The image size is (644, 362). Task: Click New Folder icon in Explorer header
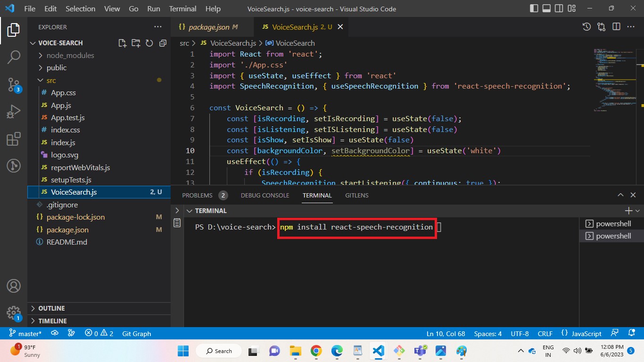click(x=136, y=43)
